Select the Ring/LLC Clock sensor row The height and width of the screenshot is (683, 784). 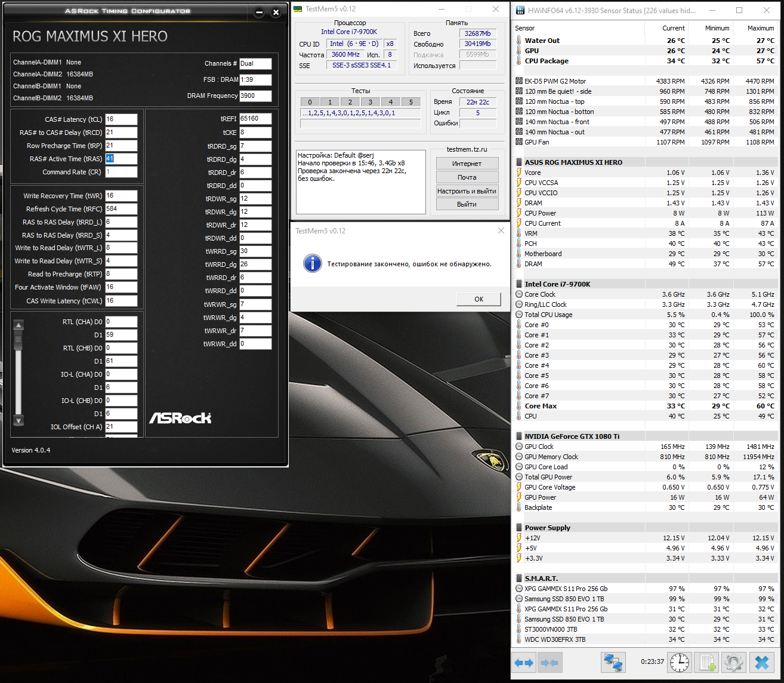pyautogui.click(x=645, y=304)
